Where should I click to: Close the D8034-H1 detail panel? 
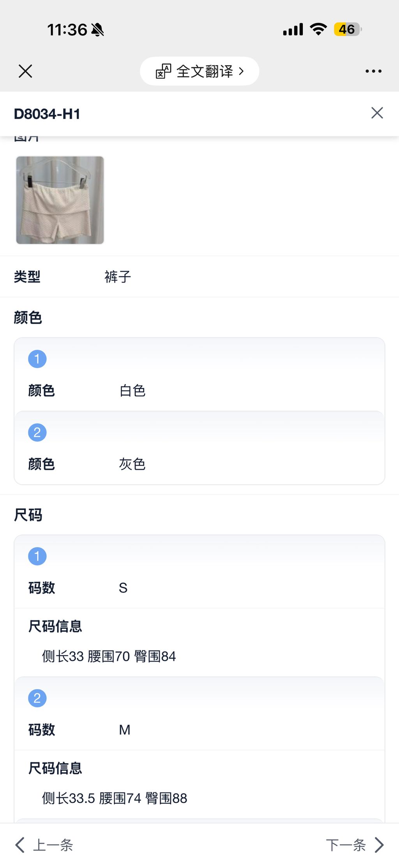pos(377,113)
